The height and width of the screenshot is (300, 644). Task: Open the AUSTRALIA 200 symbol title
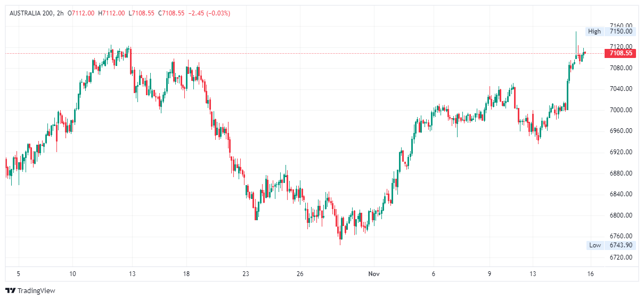tap(31, 13)
